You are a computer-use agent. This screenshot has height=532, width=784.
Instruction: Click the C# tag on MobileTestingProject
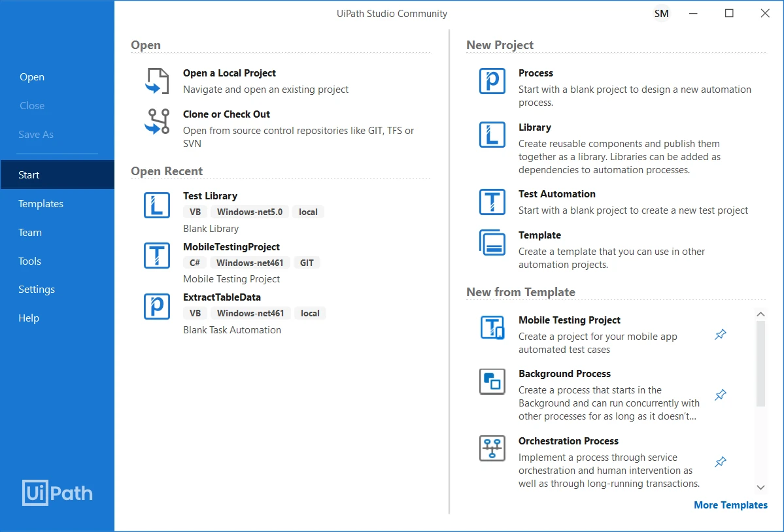click(x=194, y=263)
